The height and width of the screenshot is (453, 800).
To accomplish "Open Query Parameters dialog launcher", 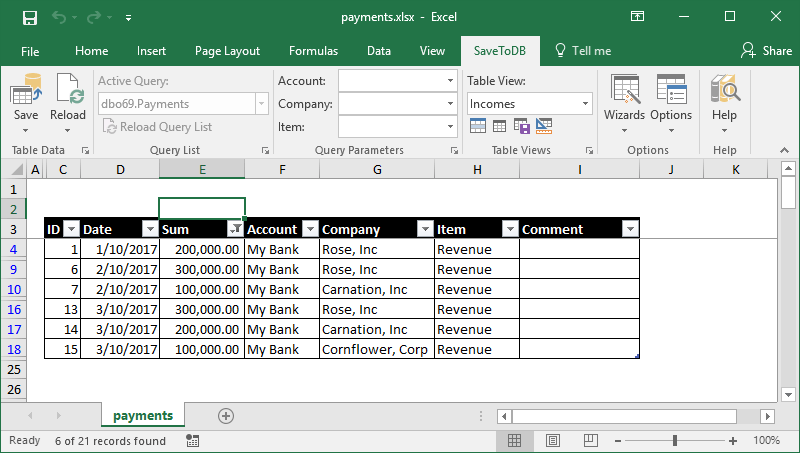I will pyautogui.click(x=454, y=150).
